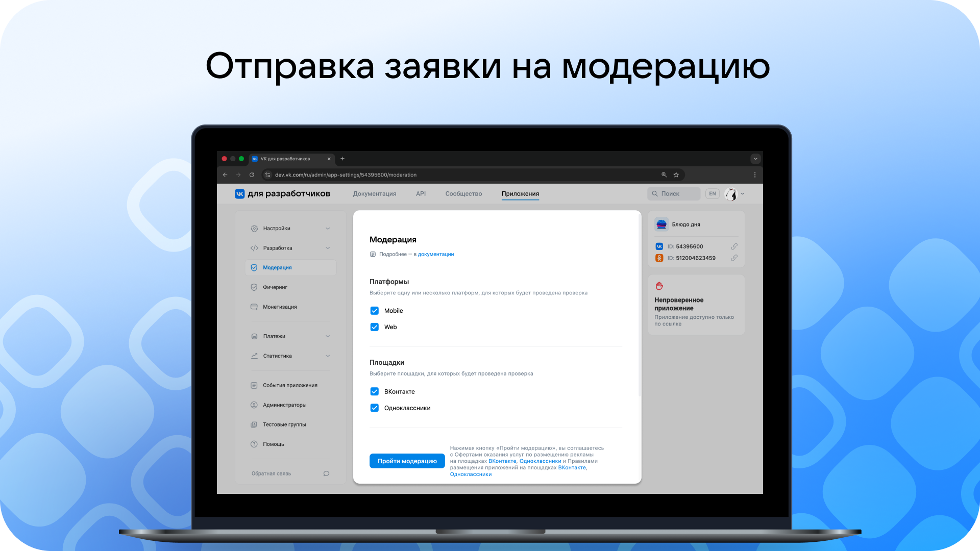Open the Одноклассники link on the last line

point(471,474)
